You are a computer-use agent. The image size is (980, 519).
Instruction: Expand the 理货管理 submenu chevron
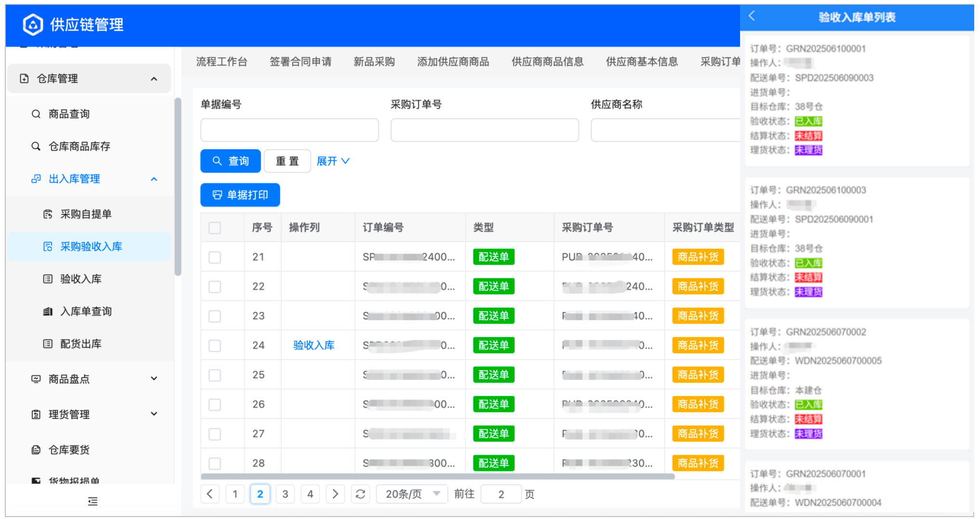(x=154, y=414)
